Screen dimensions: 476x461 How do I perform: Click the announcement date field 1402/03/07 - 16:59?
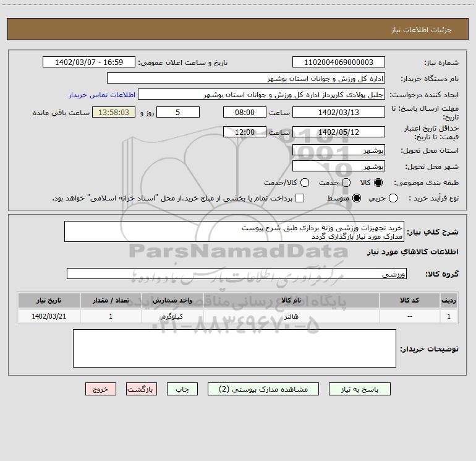click(x=88, y=62)
